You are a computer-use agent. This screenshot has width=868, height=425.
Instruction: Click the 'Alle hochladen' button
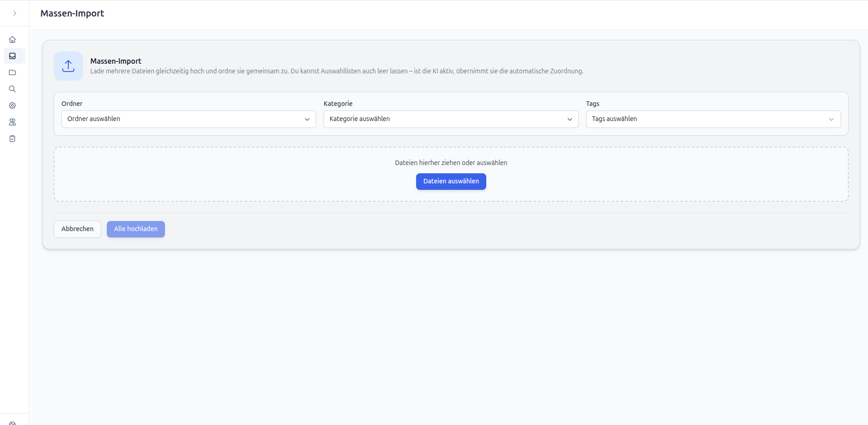pyautogui.click(x=136, y=229)
